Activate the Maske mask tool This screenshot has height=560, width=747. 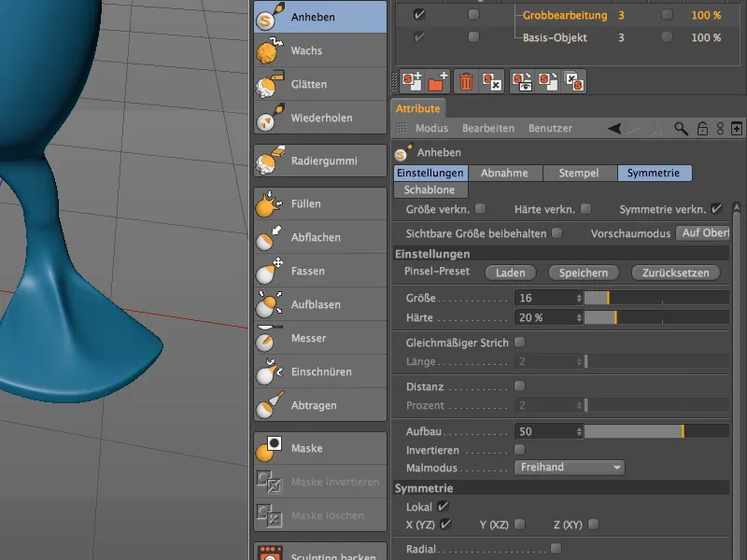[320, 449]
